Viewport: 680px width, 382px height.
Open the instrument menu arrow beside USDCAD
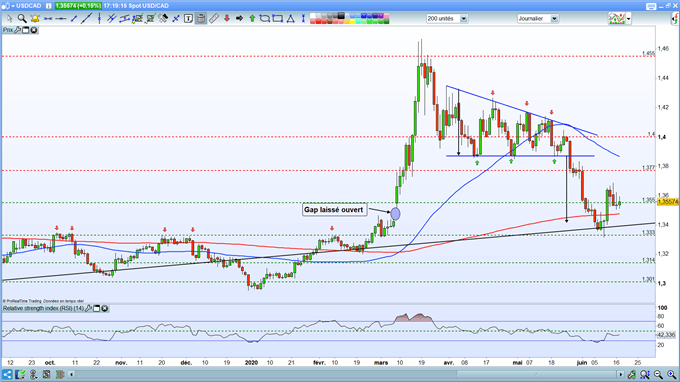coord(12,6)
